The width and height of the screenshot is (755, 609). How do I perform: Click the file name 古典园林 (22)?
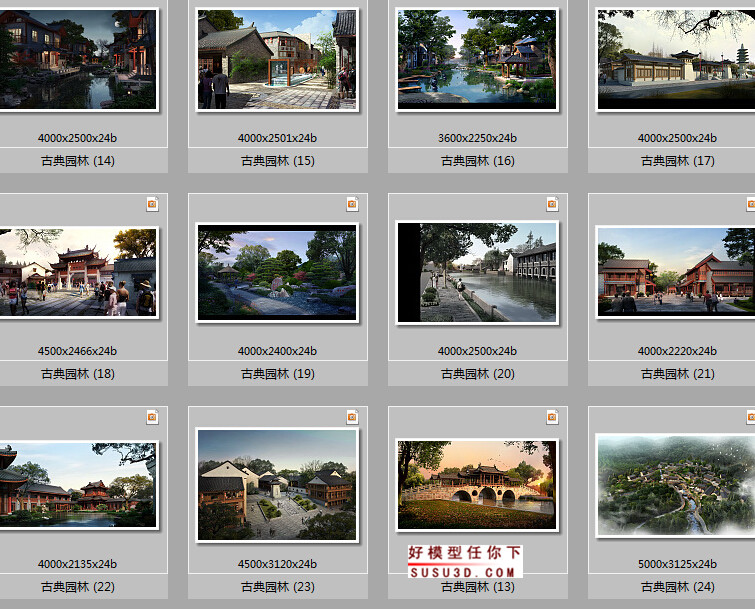click(78, 587)
